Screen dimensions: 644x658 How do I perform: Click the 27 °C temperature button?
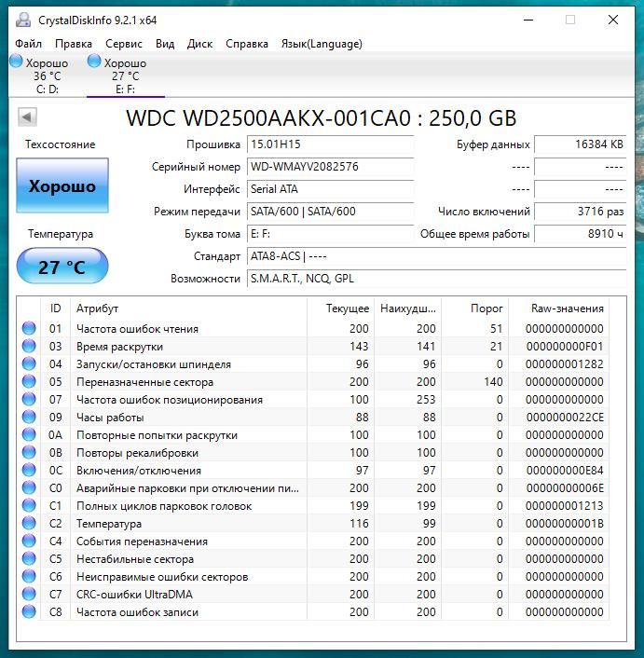point(62,266)
